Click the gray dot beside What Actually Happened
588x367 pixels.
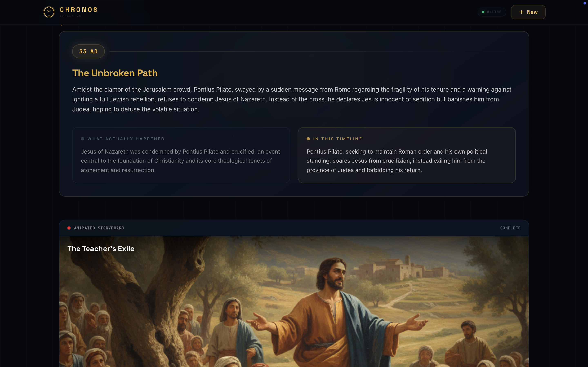(82, 139)
